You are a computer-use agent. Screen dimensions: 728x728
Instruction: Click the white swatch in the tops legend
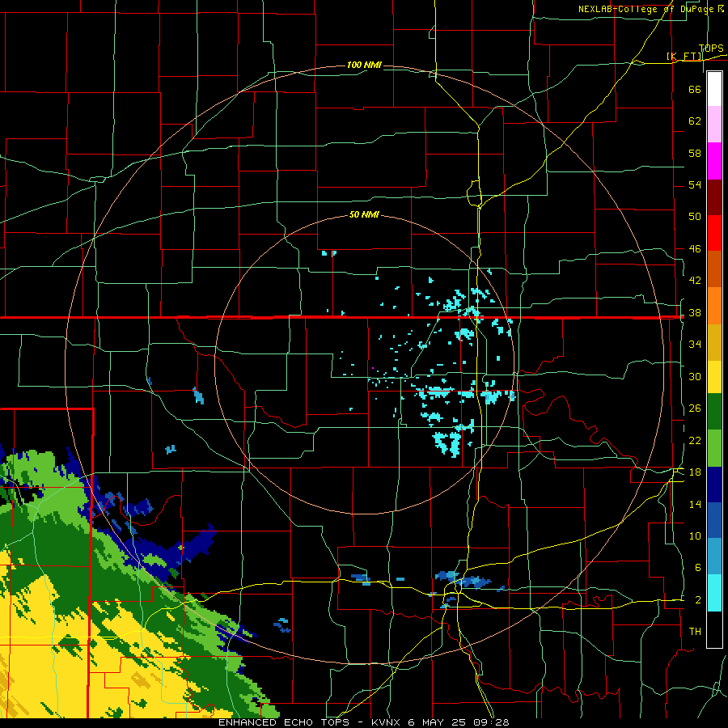click(714, 89)
